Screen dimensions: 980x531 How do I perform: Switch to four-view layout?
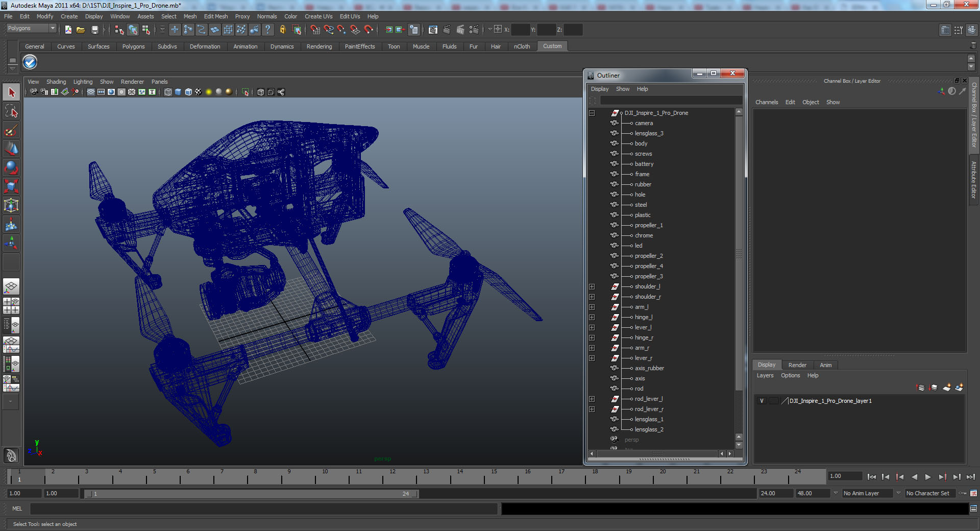point(11,305)
